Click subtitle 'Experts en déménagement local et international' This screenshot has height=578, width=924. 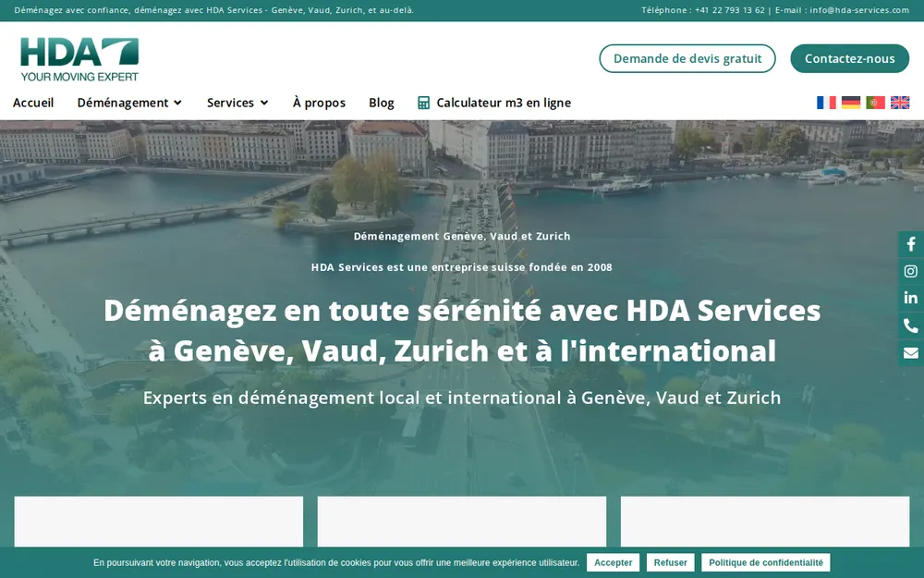click(x=352, y=398)
